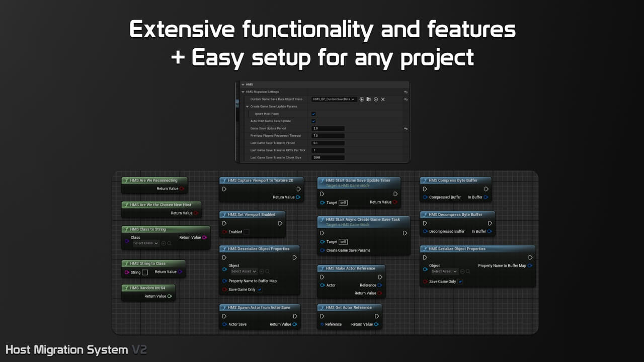Image resolution: width=644 pixels, height=362 pixels.
Task: Reset Game Save Update Period to default
Action: pyautogui.click(x=406, y=129)
